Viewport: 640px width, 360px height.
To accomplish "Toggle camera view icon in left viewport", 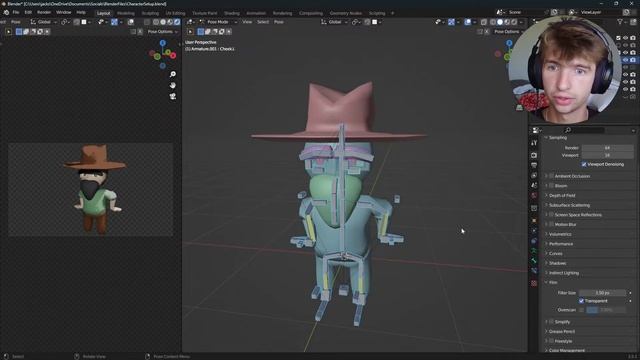I will (x=173, y=96).
